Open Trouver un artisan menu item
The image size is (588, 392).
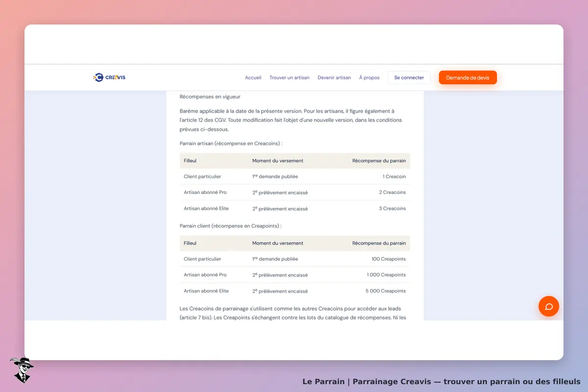click(289, 77)
